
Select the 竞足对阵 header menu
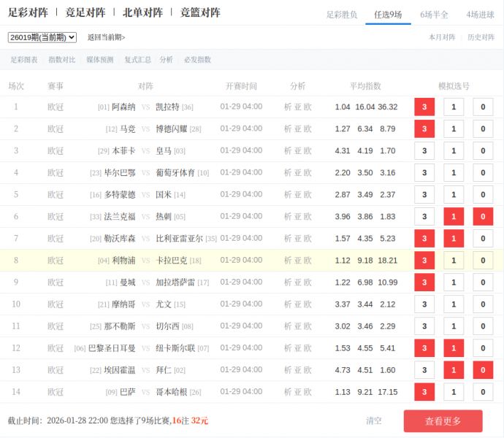click(85, 12)
